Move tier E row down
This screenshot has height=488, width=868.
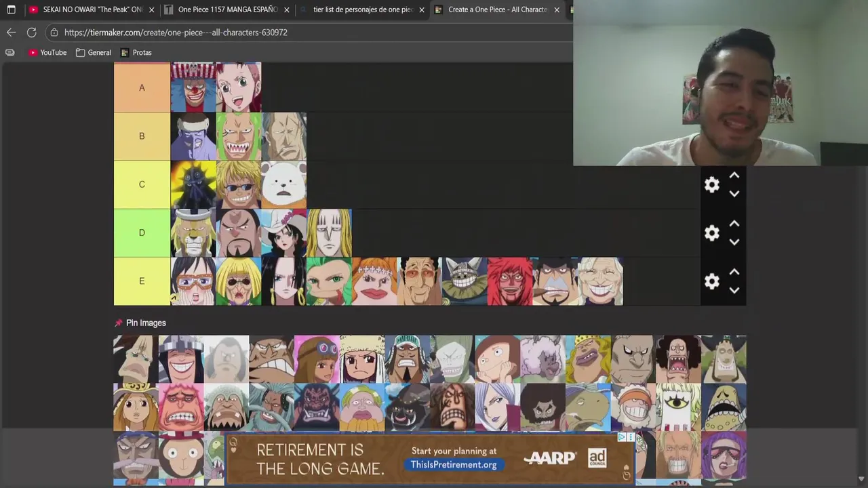click(x=734, y=290)
